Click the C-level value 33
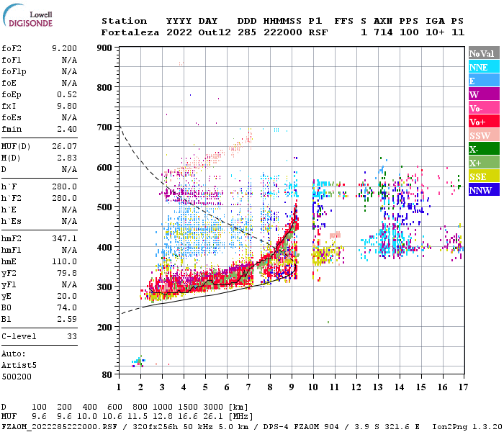The height and width of the screenshot is (432, 504). click(72, 336)
